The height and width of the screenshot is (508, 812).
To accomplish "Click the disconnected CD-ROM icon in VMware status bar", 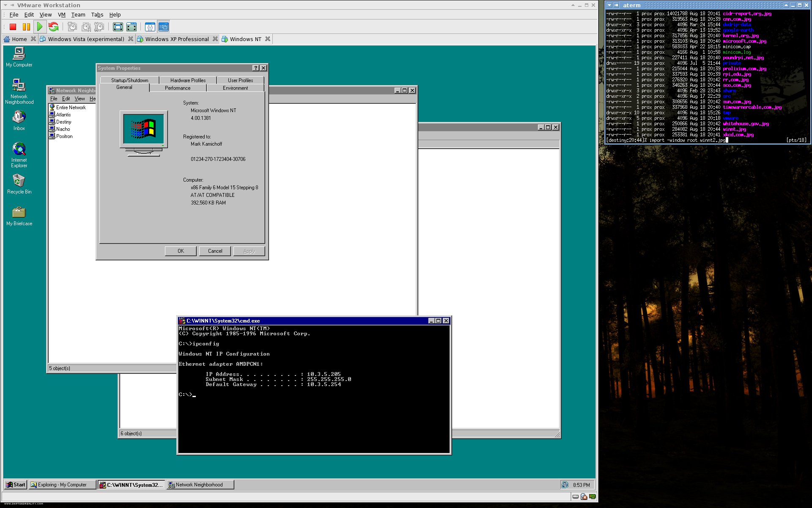I will pyautogui.click(x=584, y=497).
